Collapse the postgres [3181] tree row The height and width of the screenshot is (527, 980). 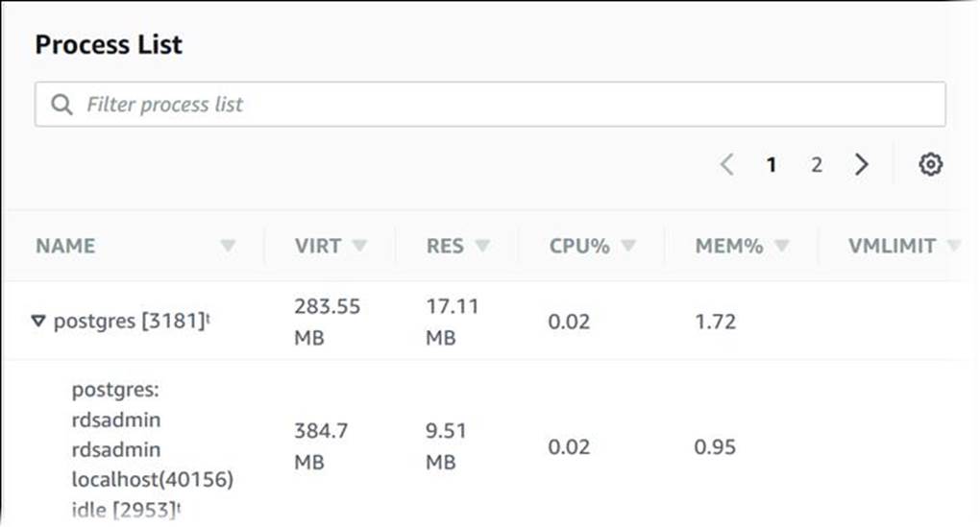(38, 322)
